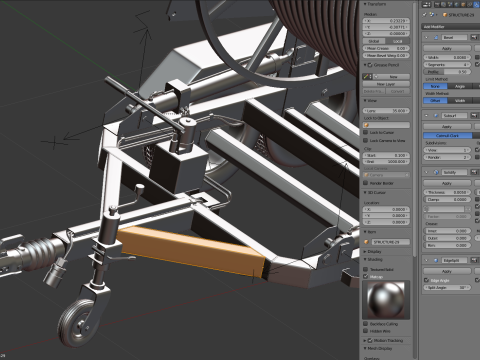Screen dimensions: 480x360
Task: Collapse the Transform panel
Action: (365, 4)
